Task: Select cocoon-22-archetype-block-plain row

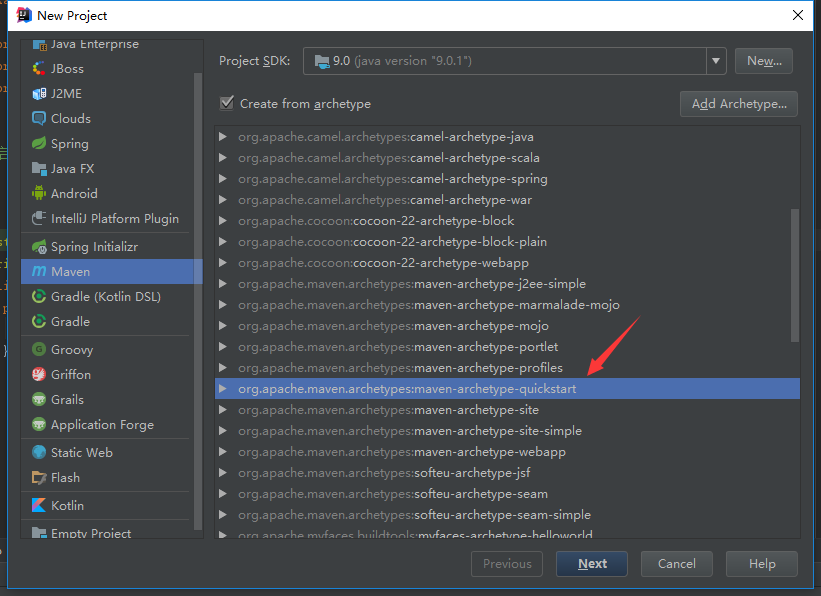Action: (x=507, y=241)
